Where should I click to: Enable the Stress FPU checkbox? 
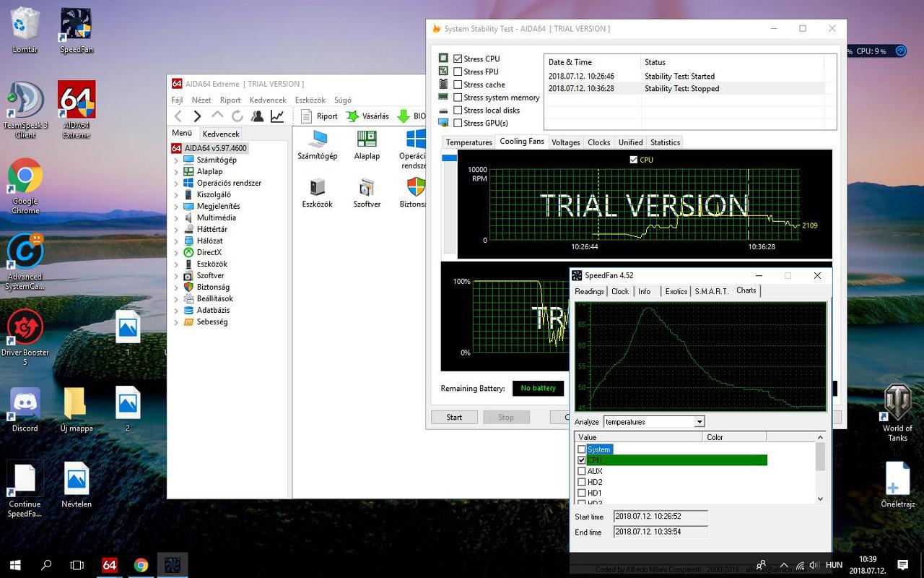pos(458,72)
